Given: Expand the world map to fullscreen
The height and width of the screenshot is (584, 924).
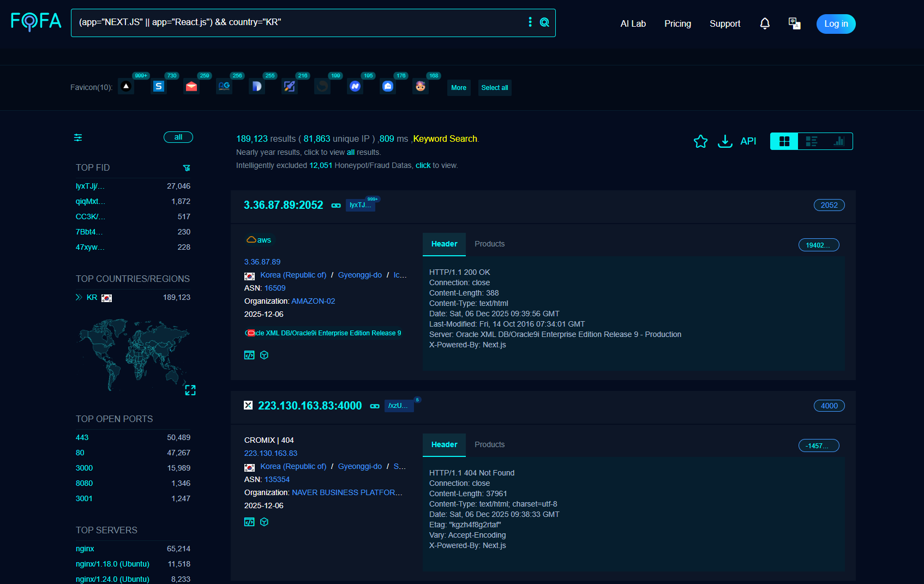Looking at the screenshot, I should [191, 390].
